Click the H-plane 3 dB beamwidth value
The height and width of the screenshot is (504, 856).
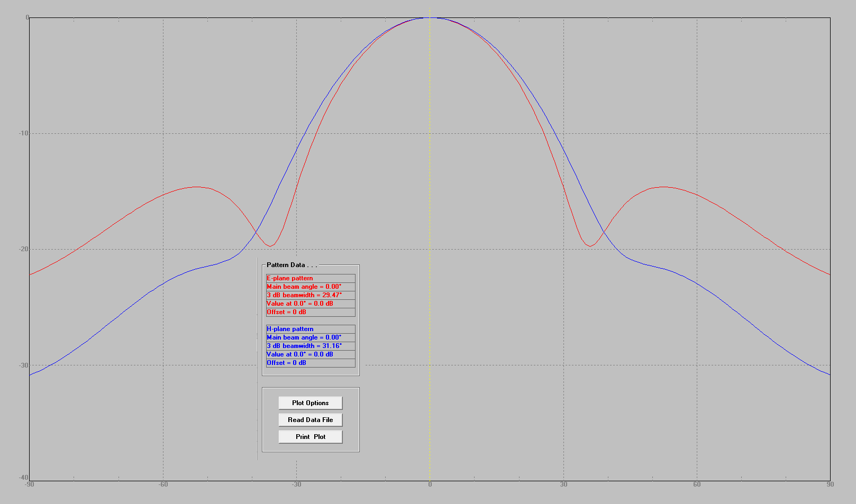[x=306, y=346]
